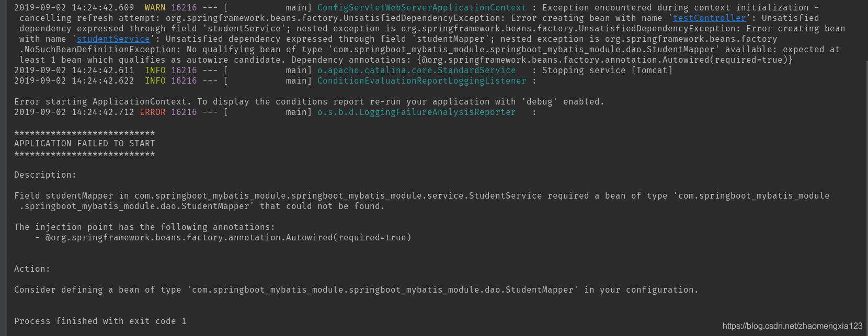The height and width of the screenshot is (336, 868).
Task: Click the Description: heading
Action: pyautogui.click(x=45, y=175)
